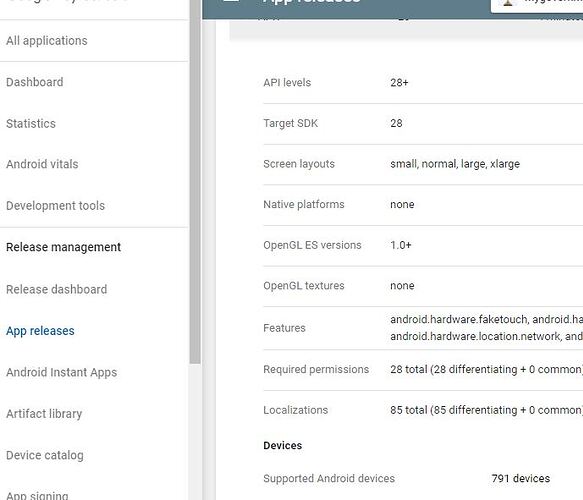Click the Target SDK value 28
This screenshot has width=583, height=500.
(396, 123)
